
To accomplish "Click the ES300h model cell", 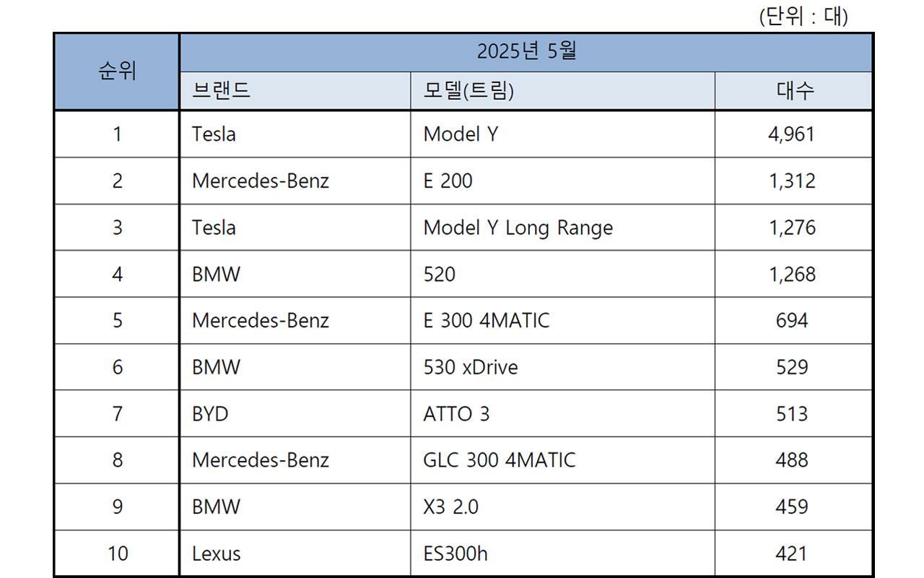I will [x=455, y=554].
